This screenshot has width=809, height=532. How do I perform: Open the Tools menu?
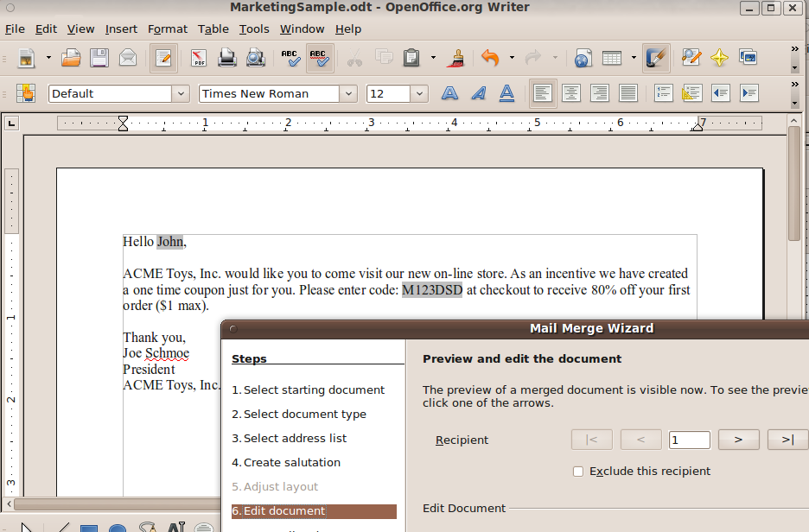[x=254, y=29]
